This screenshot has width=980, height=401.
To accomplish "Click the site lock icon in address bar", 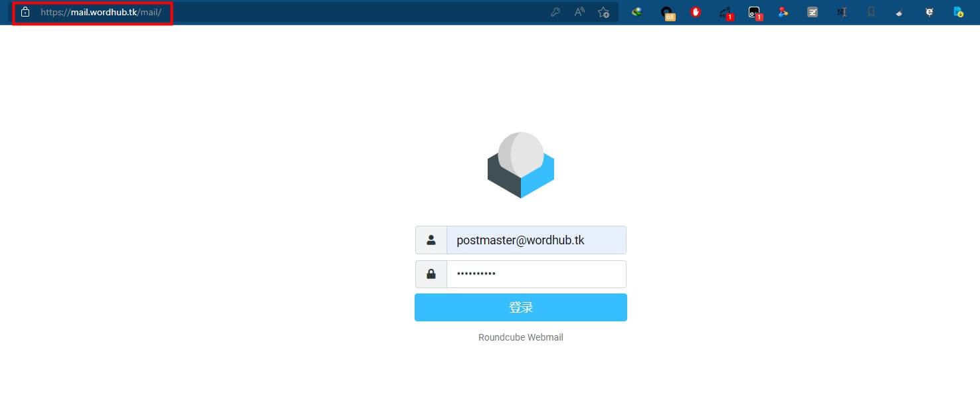I will click(25, 12).
